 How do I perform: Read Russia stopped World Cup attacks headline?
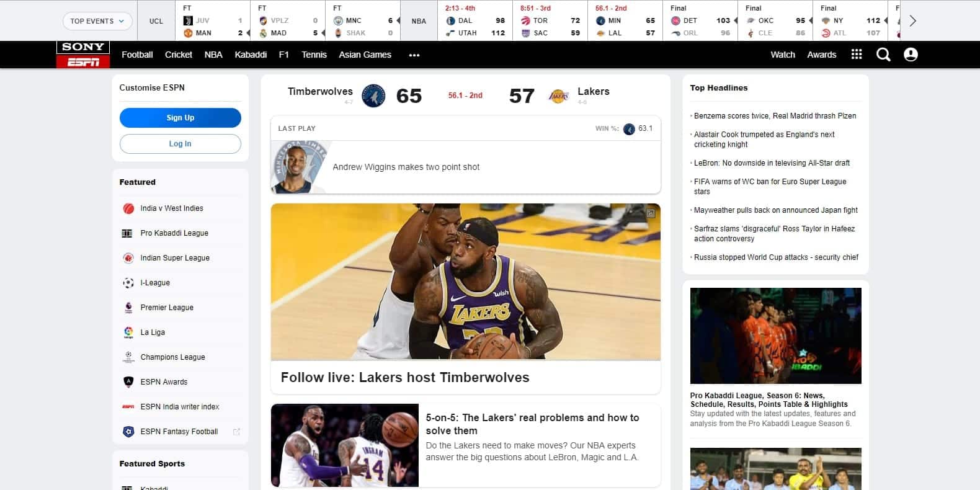click(776, 257)
